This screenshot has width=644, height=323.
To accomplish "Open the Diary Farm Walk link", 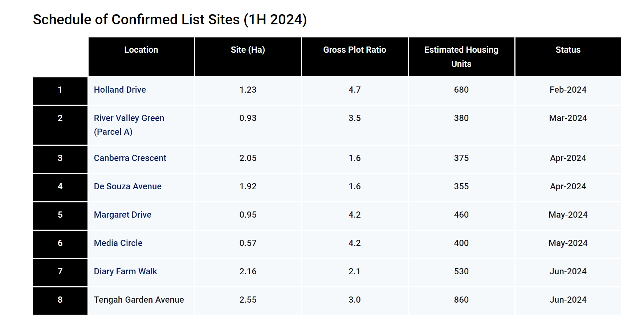I will [125, 271].
